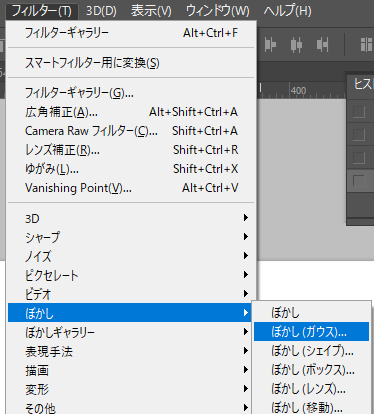
Task: Click the align right edges icon
Action: [322, 45]
